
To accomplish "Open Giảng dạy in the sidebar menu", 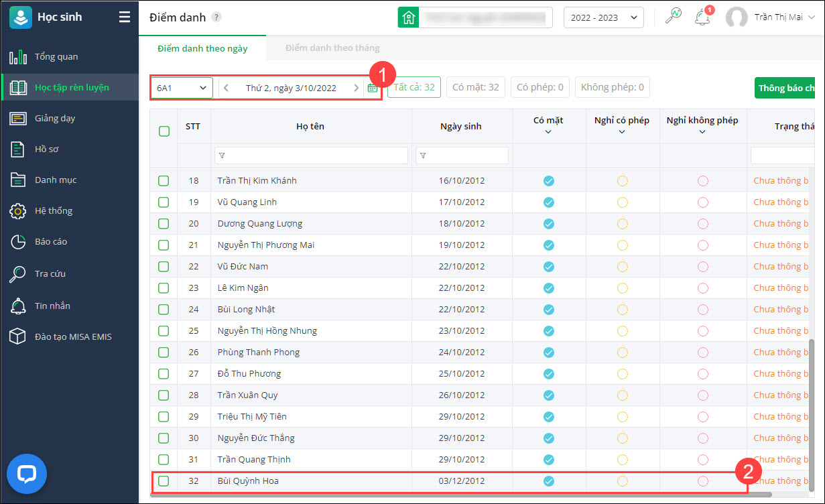I will click(55, 118).
